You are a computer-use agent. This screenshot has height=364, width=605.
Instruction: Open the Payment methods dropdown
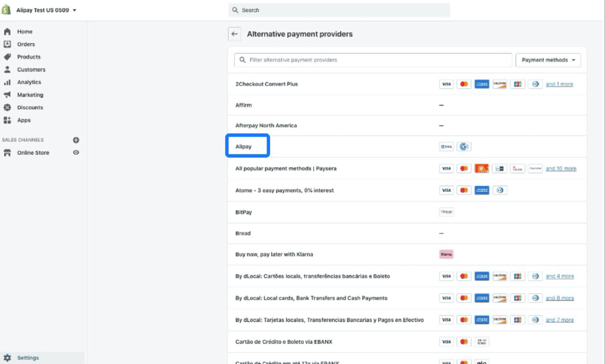point(548,60)
